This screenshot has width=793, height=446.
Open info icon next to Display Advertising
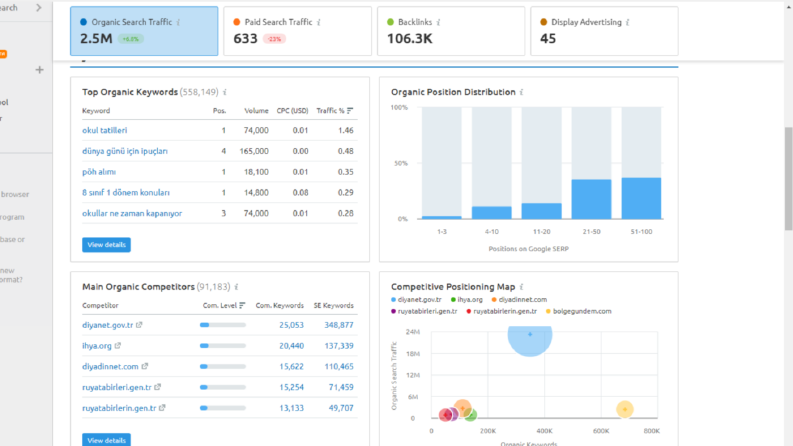628,22
